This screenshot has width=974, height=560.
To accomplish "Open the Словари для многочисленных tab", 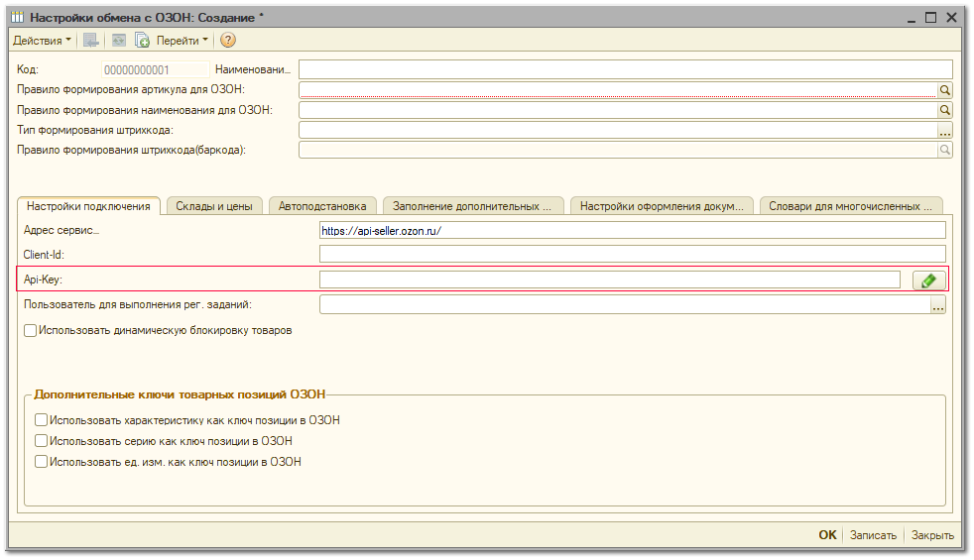I will (x=851, y=206).
